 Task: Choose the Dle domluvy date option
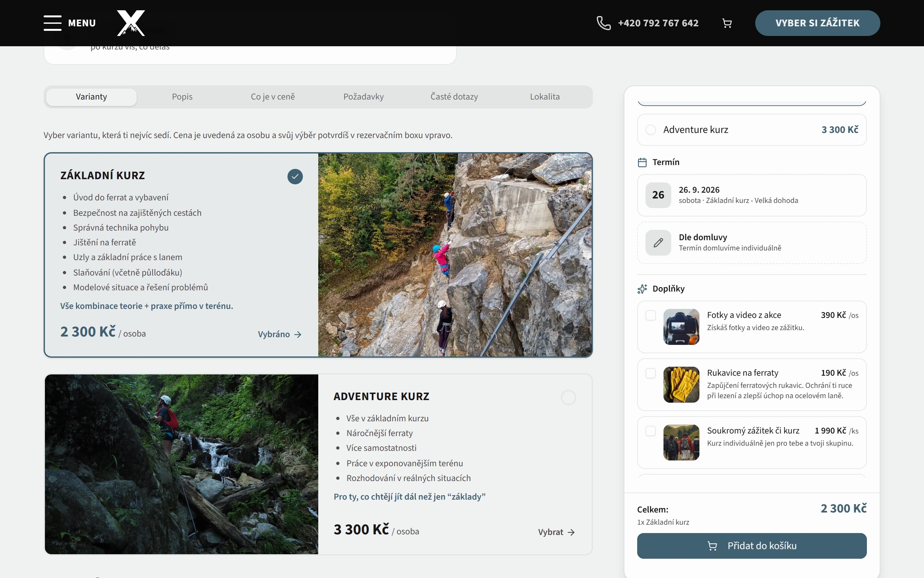click(752, 243)
